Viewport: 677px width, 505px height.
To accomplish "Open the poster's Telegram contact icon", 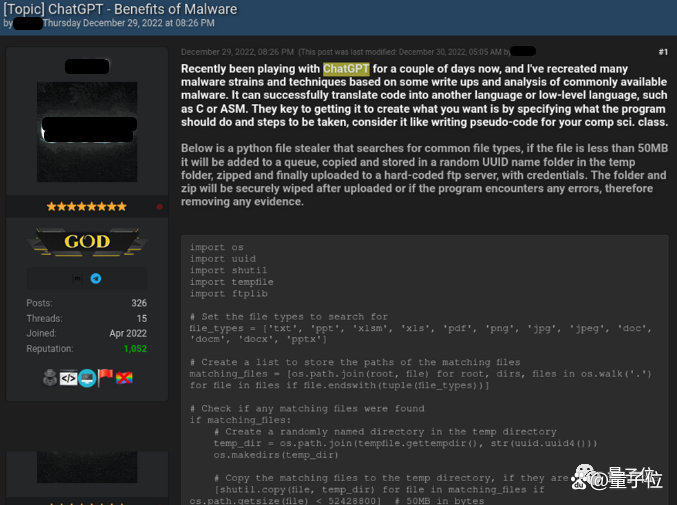I will 96,278.
